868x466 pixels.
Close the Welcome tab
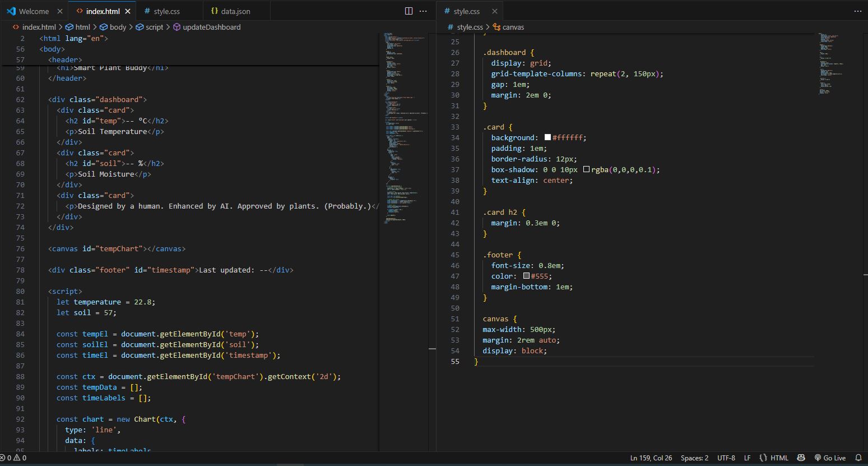pyautogui.click(x=60, y=11)
